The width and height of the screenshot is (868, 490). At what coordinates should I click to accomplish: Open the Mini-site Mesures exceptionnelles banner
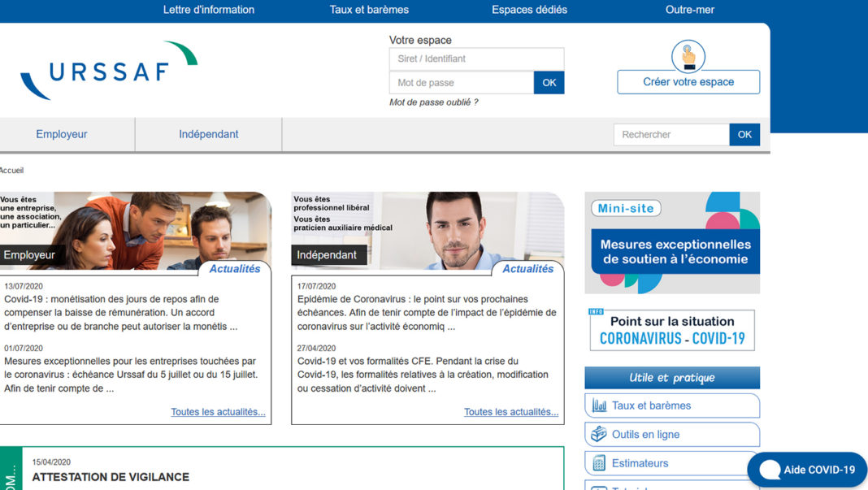click(672, 242)
